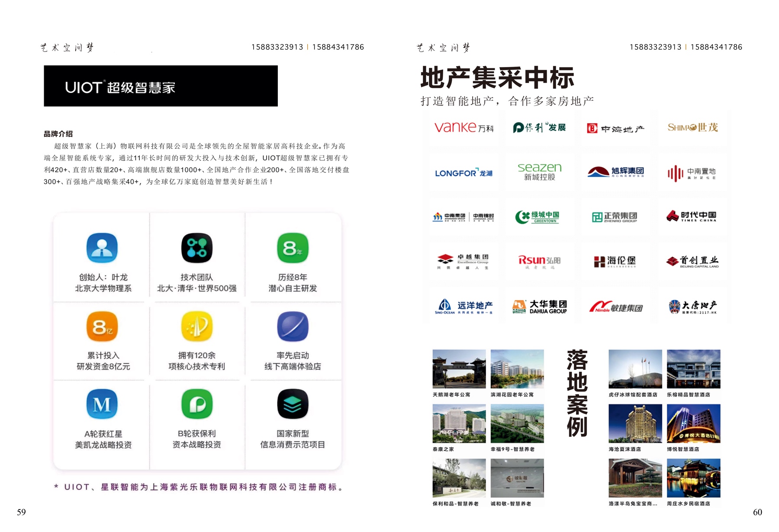
Task: Click the 中南置地 logo
Action: pos(692,173)
